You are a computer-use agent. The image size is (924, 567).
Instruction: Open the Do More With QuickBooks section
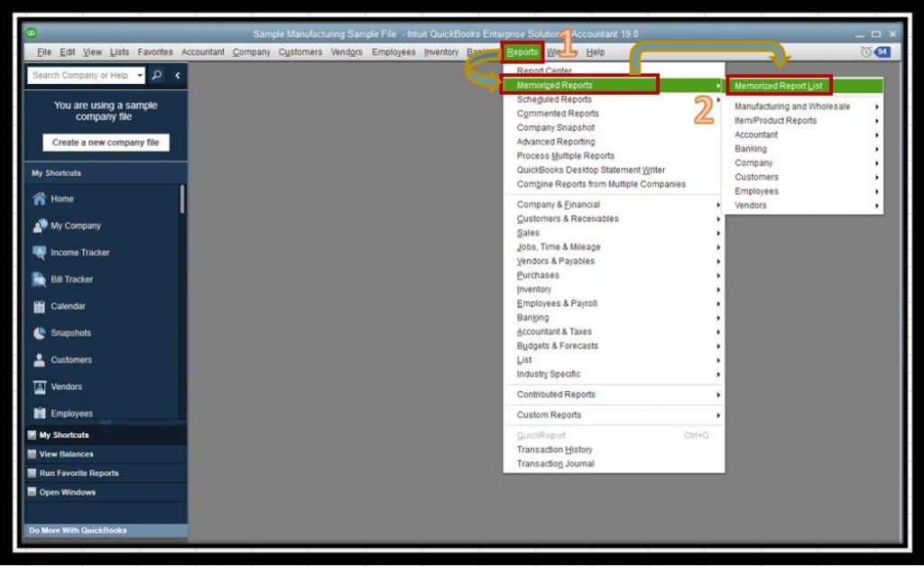coord(106,530)
